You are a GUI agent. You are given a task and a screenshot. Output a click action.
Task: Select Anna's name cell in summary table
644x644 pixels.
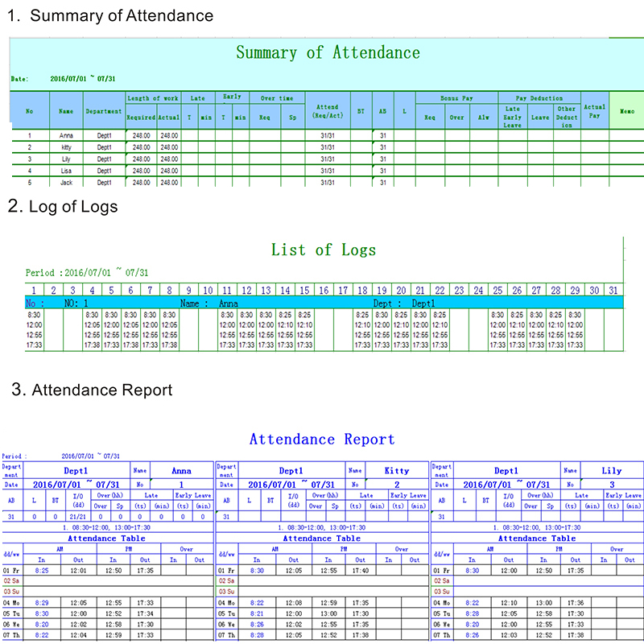pyautogui.click(x=66, y=135)
